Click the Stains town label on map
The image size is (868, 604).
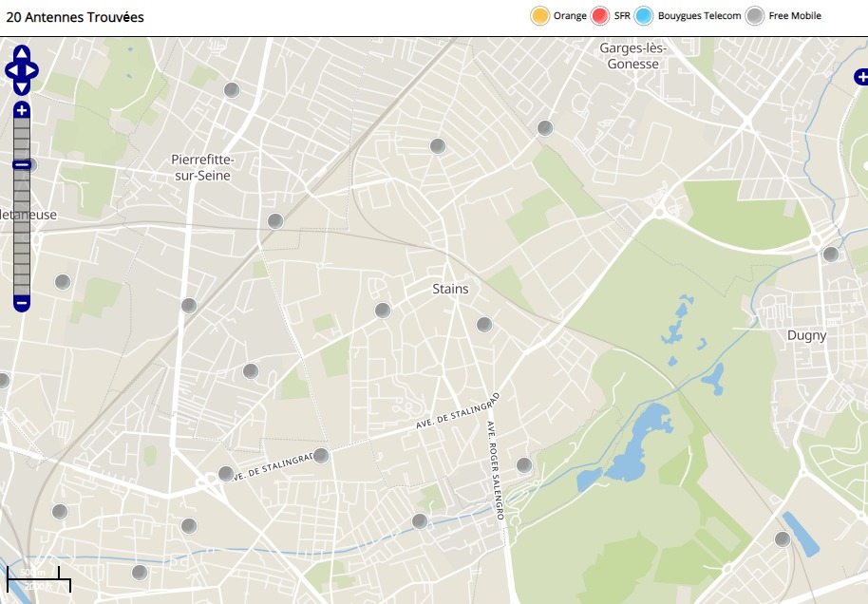pos(450,289)
